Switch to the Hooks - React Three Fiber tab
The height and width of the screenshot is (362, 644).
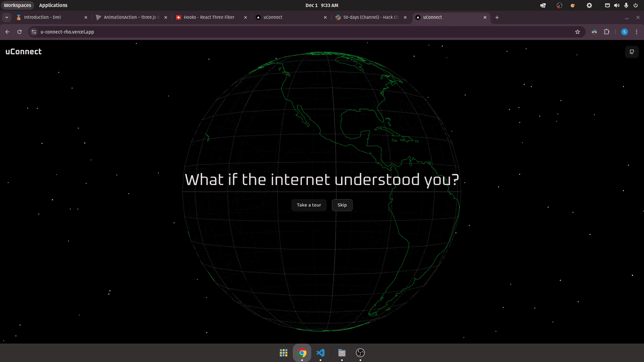(x=209, y=17)
